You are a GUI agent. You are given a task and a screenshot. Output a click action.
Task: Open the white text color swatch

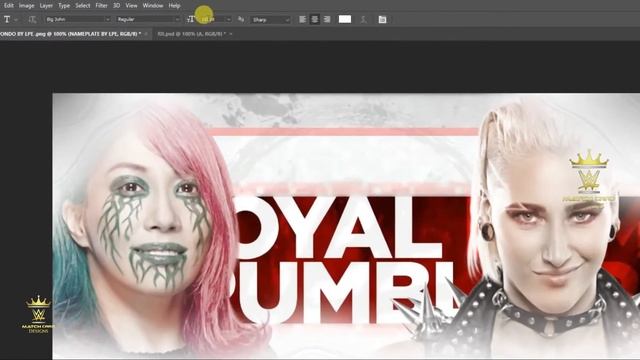[x=345, y=19]
